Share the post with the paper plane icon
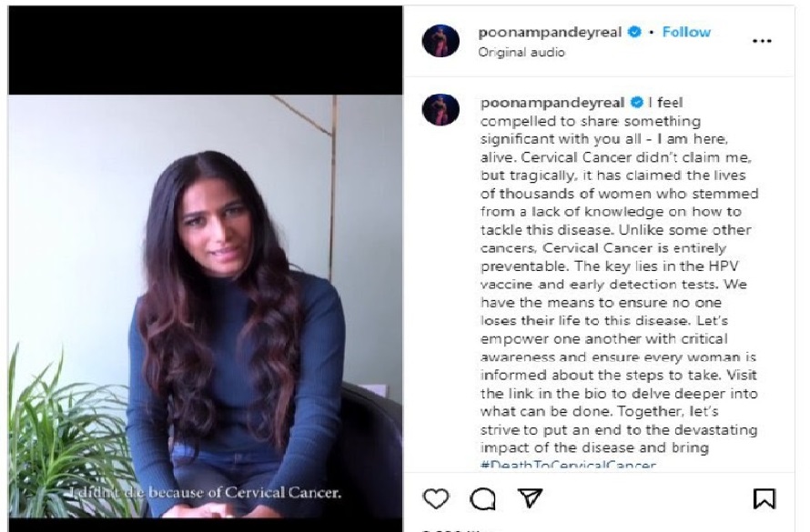The image size is (810, 532). click(530, 498)
